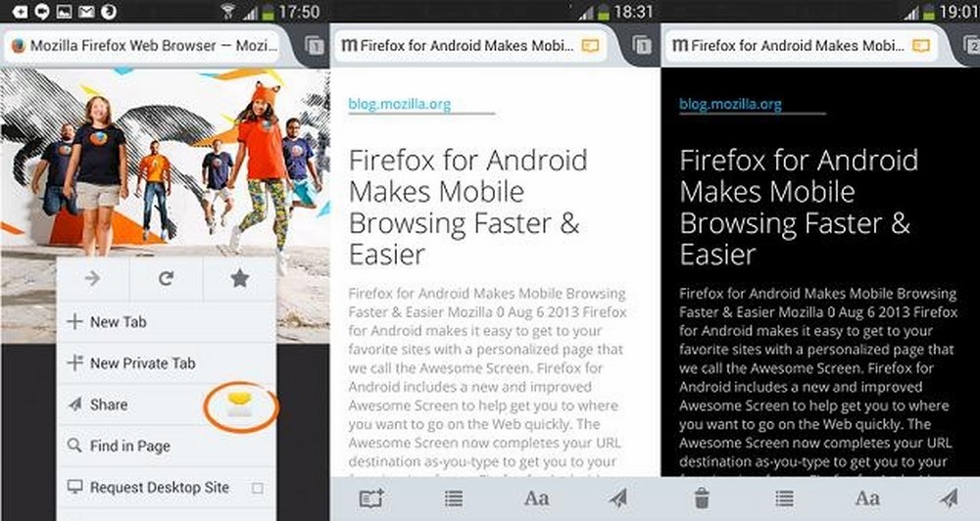
Task: Bookmark the page with the star icon
Action: tap(239, 278)
